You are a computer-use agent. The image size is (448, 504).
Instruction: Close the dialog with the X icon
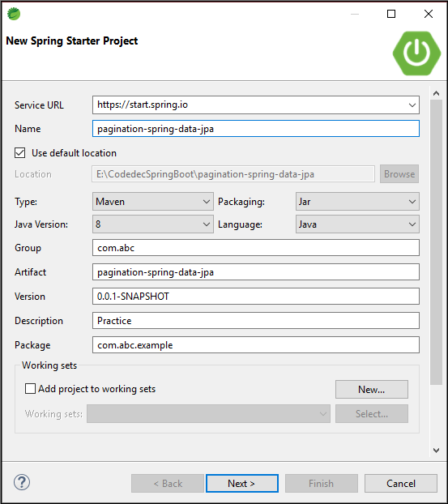429,14
